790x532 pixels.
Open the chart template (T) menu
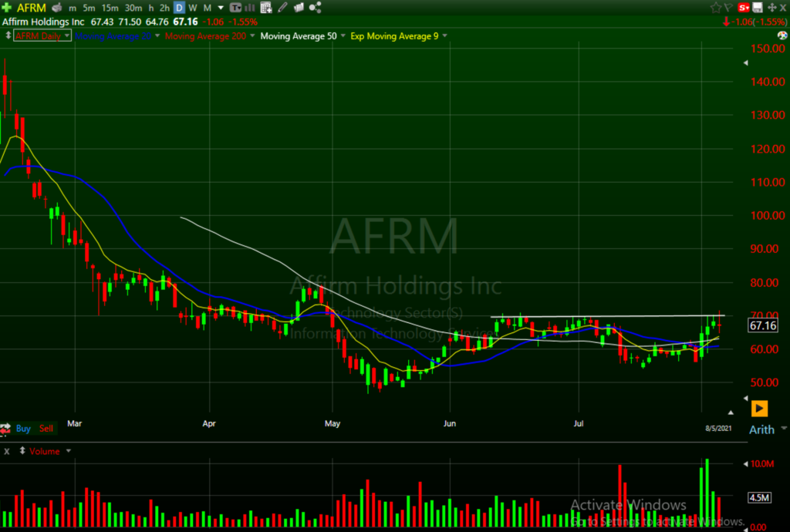tap(235, 8)
